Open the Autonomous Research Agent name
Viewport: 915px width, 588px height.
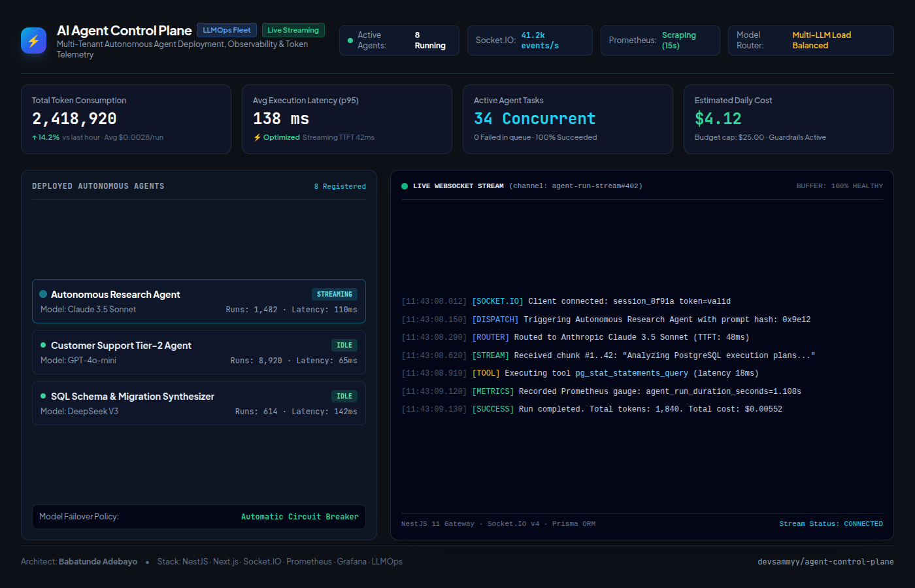click(x=116, y=295)
